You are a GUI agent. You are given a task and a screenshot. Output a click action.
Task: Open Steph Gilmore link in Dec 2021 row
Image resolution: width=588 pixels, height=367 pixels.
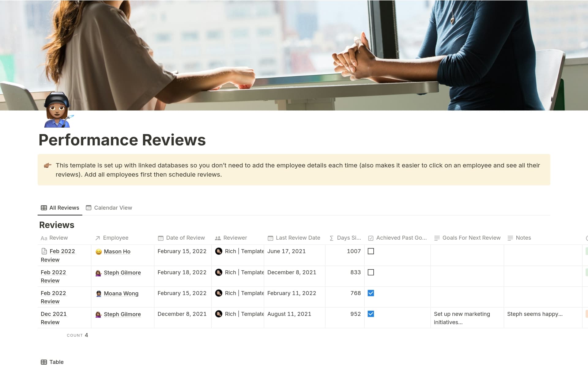(122, 314)
